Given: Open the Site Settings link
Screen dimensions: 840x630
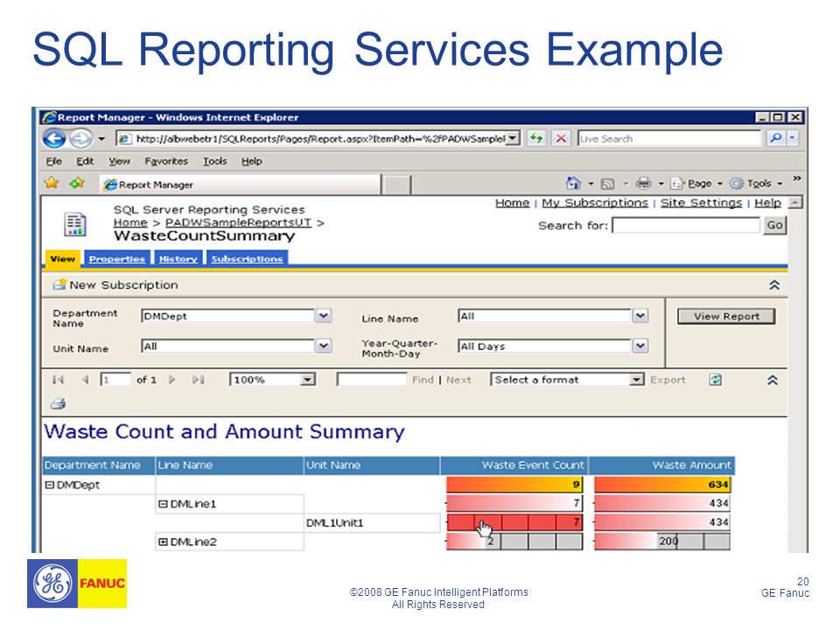Looking at the screenshot, I should pos(701,203).
